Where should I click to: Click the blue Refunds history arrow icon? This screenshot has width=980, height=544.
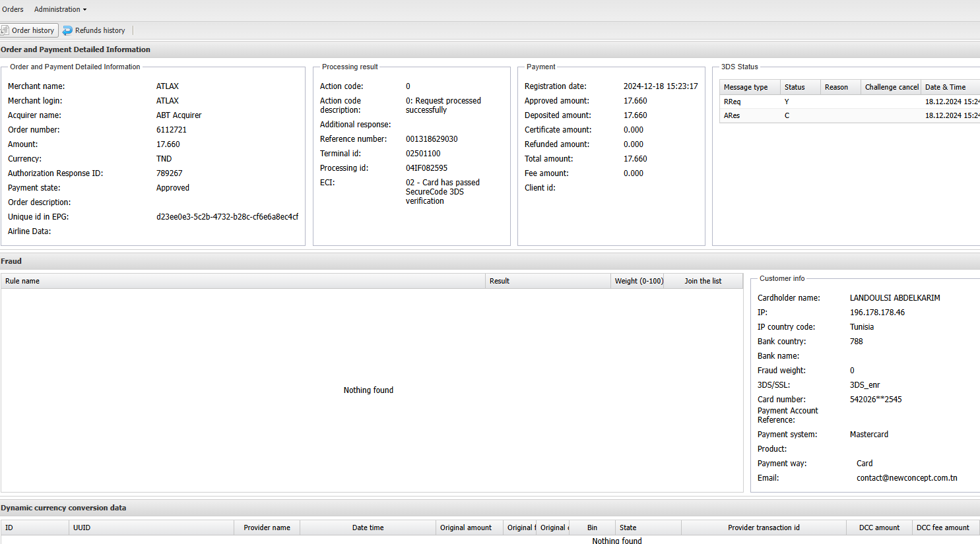tap(67, 30)
